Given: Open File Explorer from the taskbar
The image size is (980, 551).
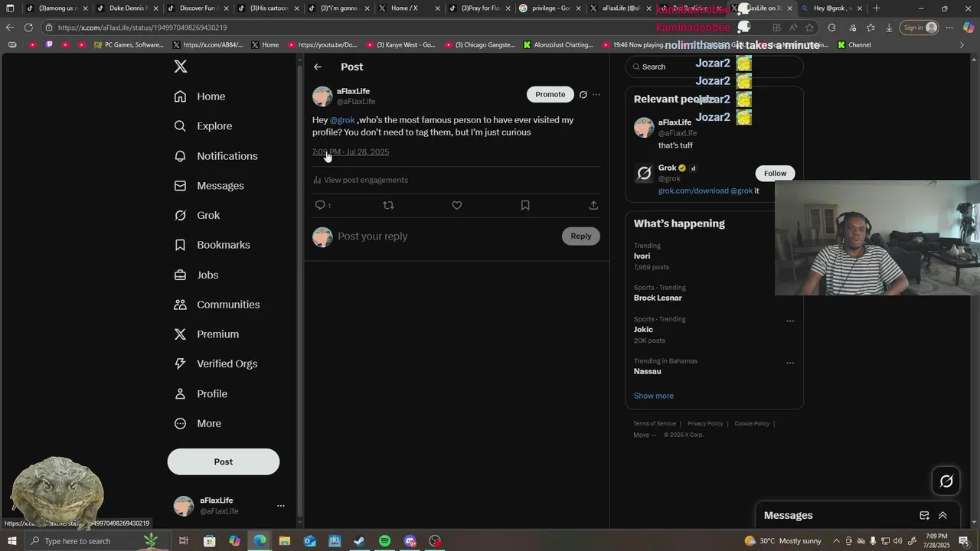Looking at the screenshot, I should click(285, 541).
